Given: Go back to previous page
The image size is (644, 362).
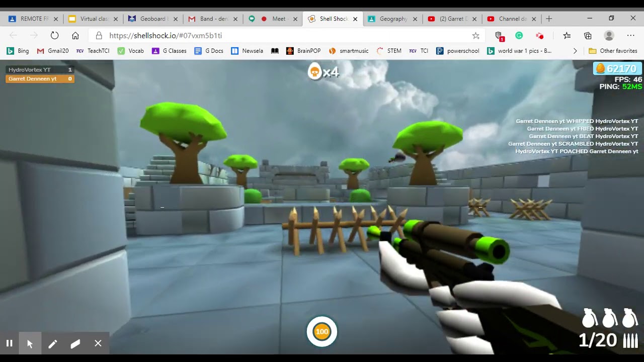Looking at the screenshot, I should pyautogui.click(x=13, y=36).
